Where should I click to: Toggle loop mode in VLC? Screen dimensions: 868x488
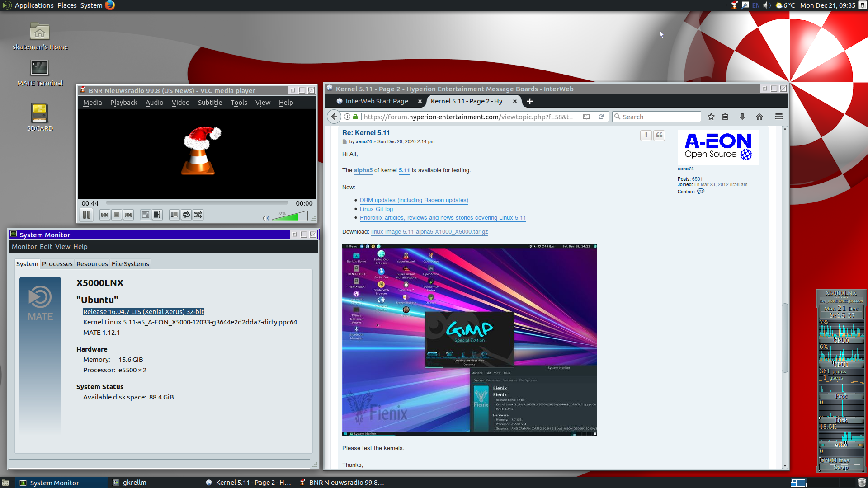[x=186, y=215]
